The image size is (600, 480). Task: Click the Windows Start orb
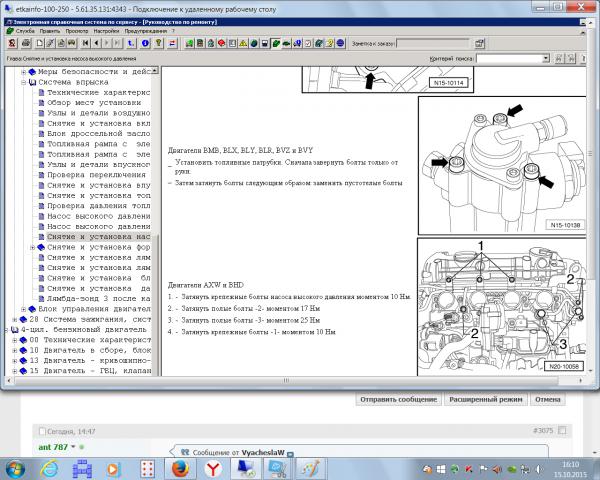click(15, 469)
